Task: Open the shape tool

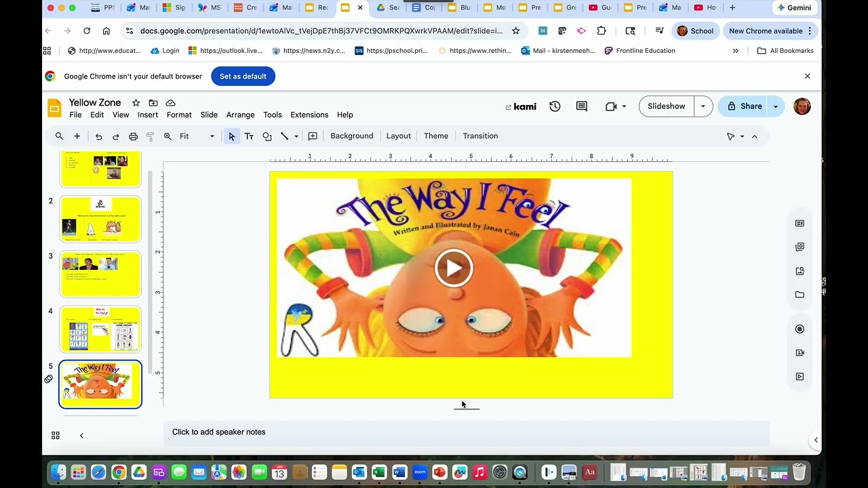Action: [x=267, y=136]
